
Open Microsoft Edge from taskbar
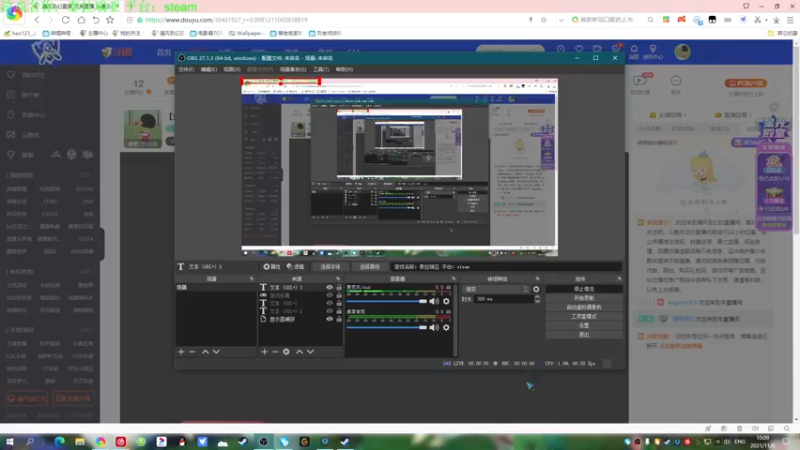[59, 441]
